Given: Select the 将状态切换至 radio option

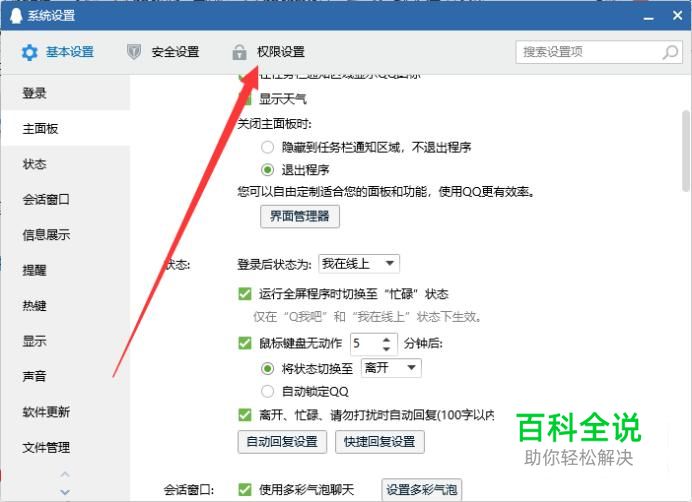Looking at the screenshot, I should pyautogui.click(x=267, y=368).
